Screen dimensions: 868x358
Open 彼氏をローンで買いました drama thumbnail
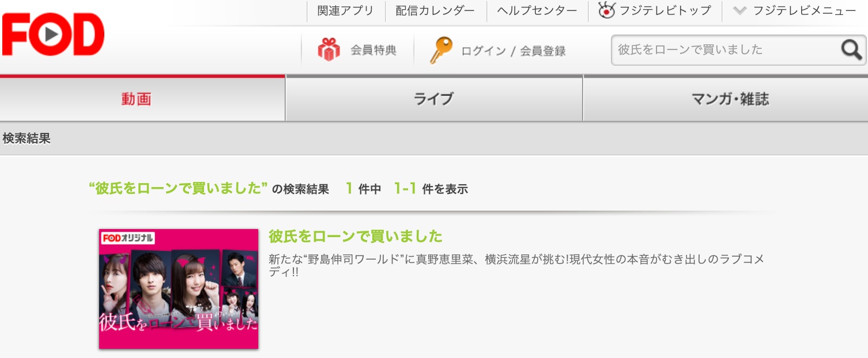[x=179, y=289]
